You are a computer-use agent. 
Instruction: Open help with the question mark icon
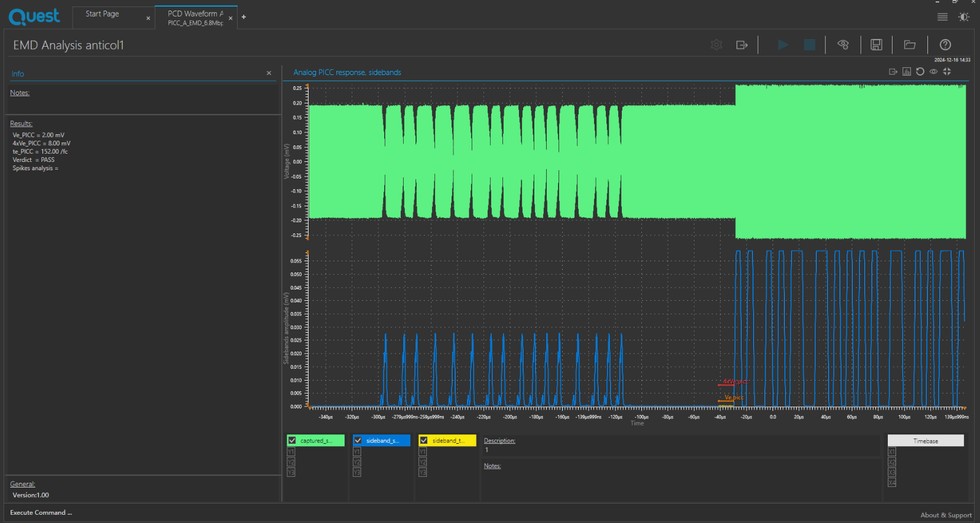coord(945,45)
